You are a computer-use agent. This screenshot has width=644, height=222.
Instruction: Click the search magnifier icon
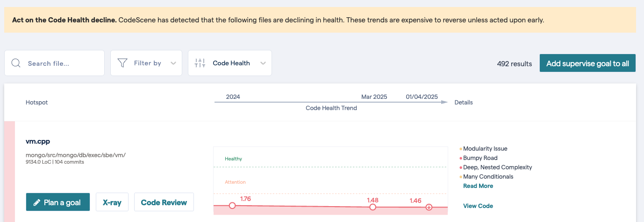(x=16, y=63)
